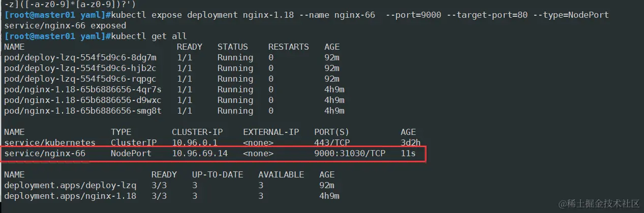644x213 pixels.
Task: Click pod nginx-1.18-65b6886656-4qr7s
Action: [x=83, y=89]
